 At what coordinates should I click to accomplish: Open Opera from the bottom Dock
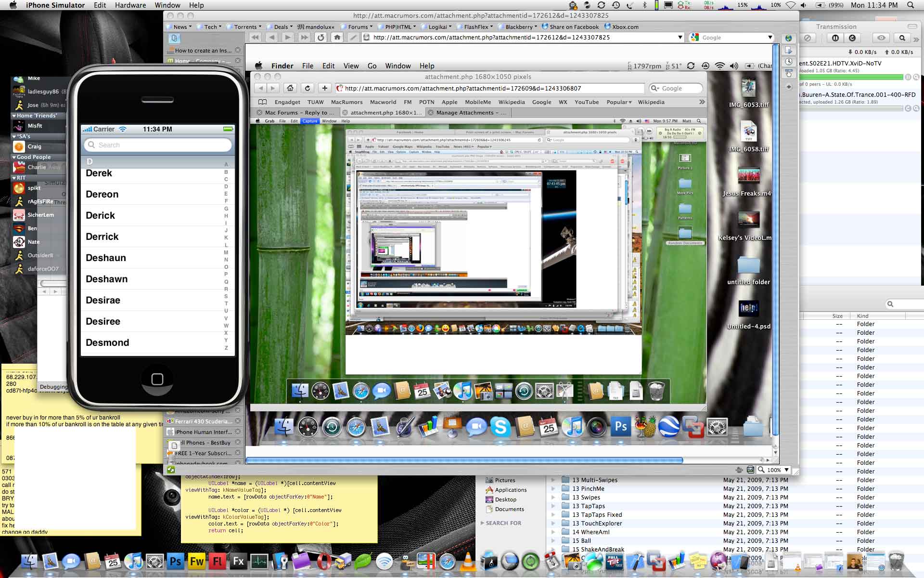pos(323,561)
